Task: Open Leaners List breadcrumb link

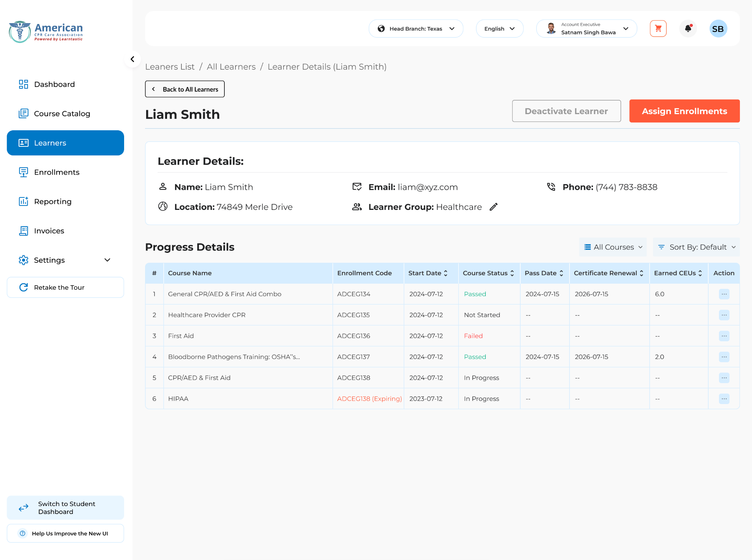Action: tap(170, 67)
